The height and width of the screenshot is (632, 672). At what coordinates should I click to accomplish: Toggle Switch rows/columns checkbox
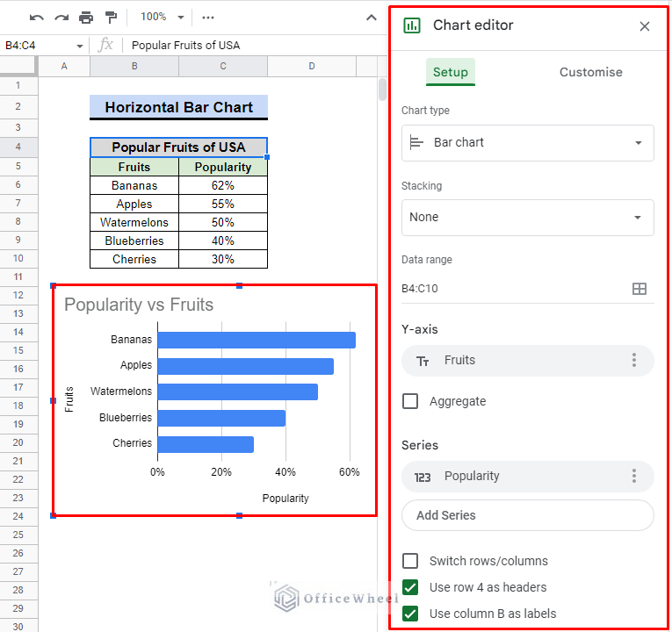[410, 561]
